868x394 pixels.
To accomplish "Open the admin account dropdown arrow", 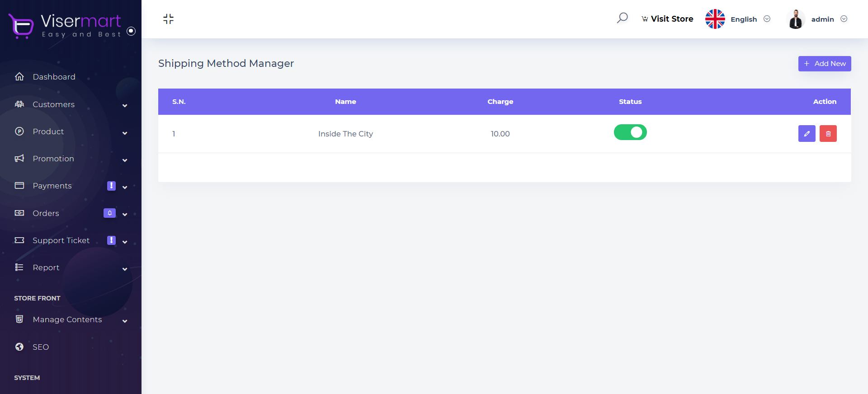I will tap(844, 19).
